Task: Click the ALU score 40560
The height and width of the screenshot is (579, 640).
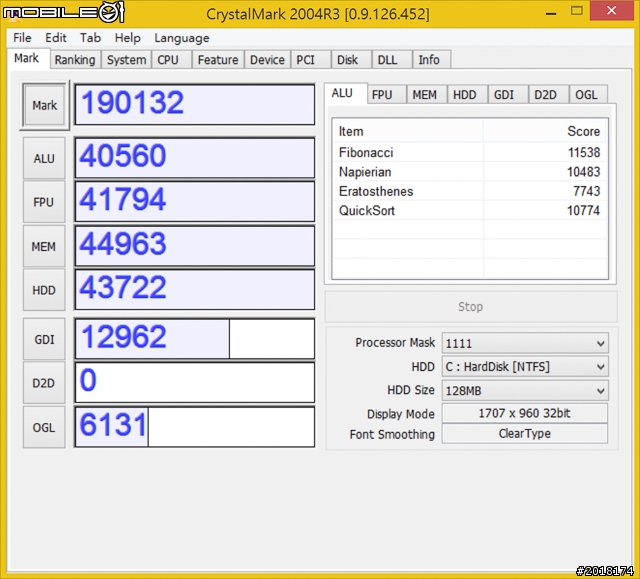Action: pyautogui.click(x=195, y=158)
